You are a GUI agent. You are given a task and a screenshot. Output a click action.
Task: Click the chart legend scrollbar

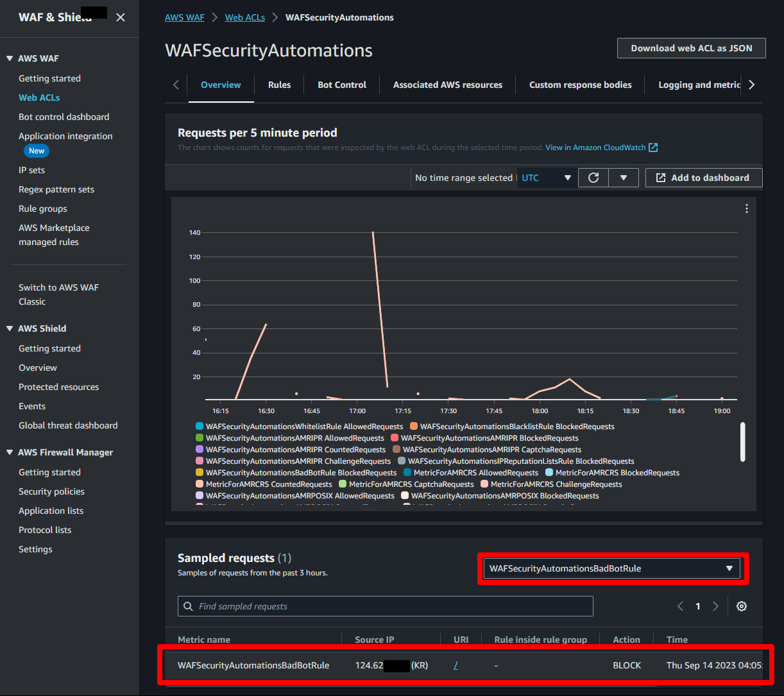(x=742, y=441)
